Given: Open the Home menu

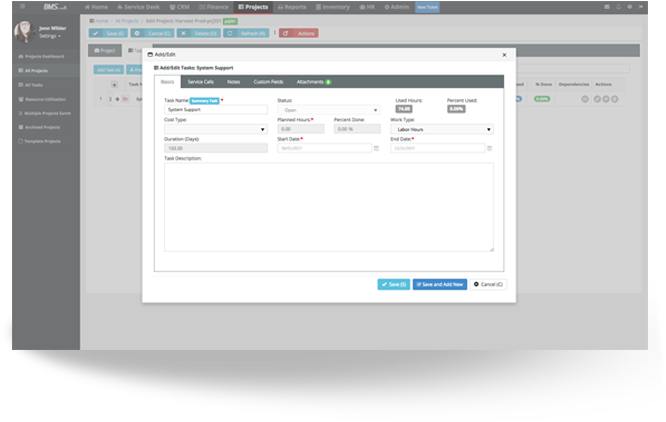Looking at the screenshot, I should tap(96, 7).
